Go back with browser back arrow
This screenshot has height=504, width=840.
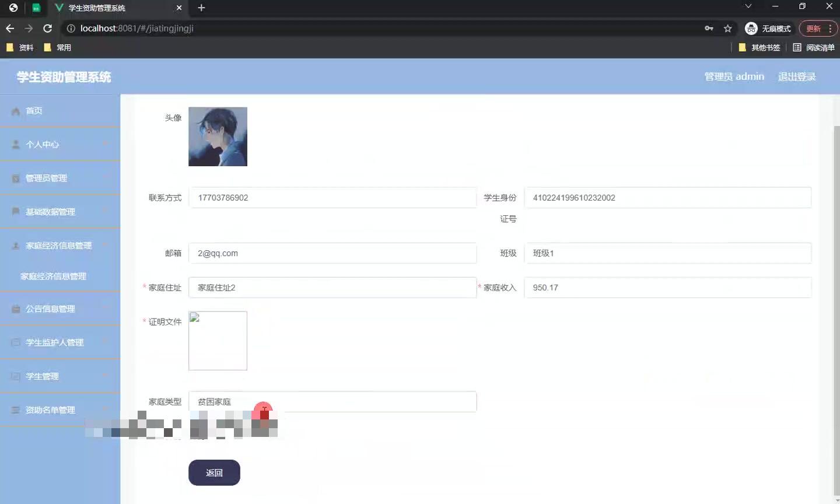(10, 28)
